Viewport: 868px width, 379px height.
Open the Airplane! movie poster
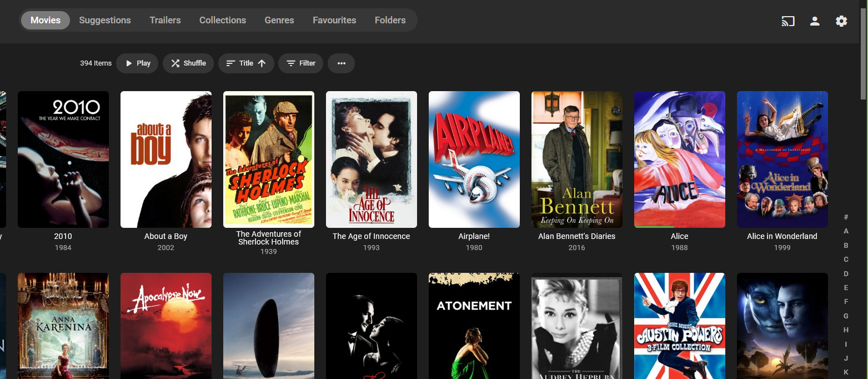coord(474,159)
